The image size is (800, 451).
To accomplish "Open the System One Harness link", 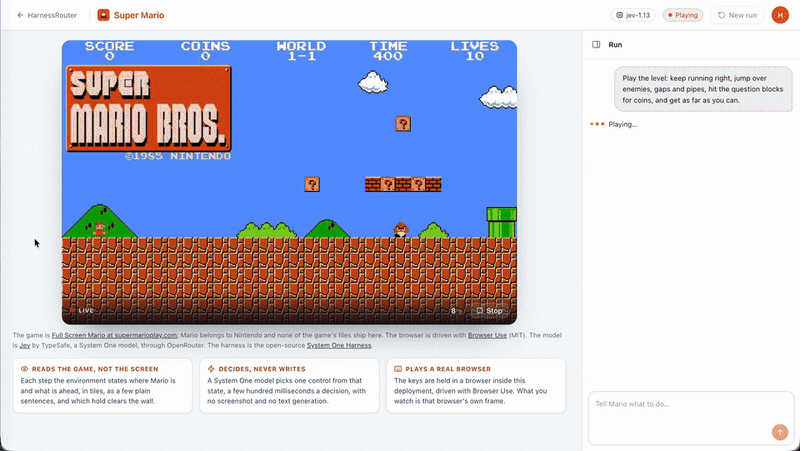I will (339, 345).
